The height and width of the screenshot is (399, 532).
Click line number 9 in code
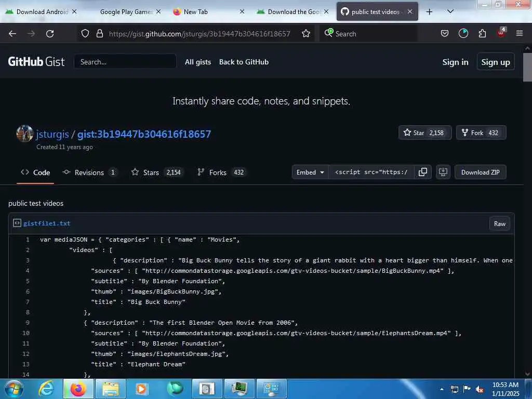click(28, 323)
